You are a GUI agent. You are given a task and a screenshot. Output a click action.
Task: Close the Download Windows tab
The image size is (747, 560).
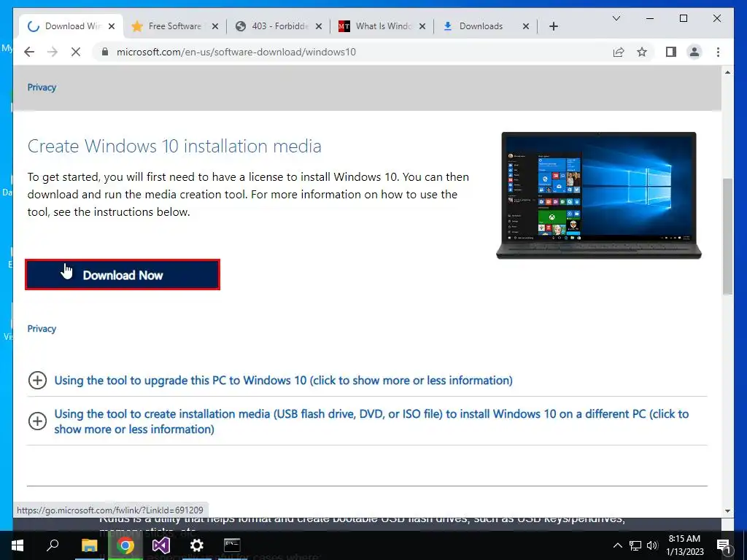pos(112,26)
